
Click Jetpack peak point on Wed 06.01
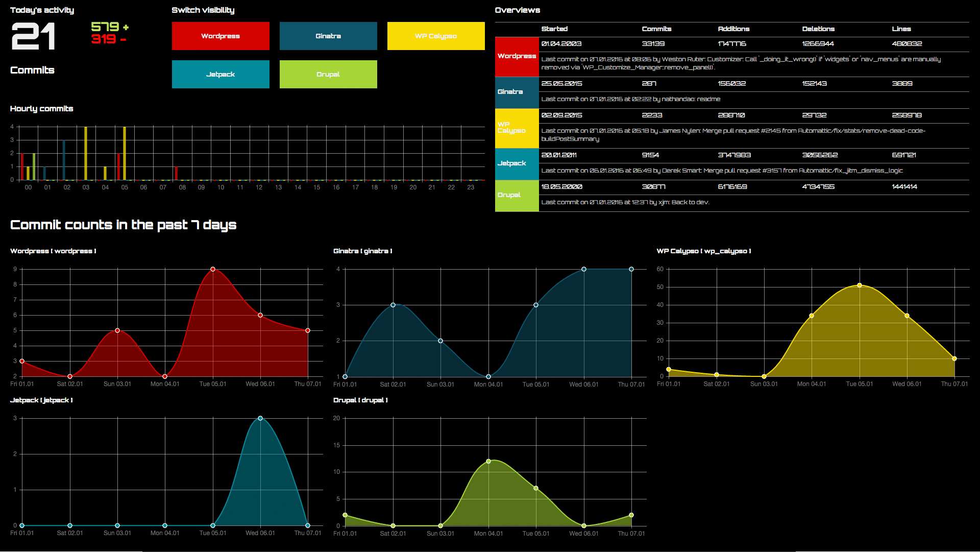tap(260, 418)
